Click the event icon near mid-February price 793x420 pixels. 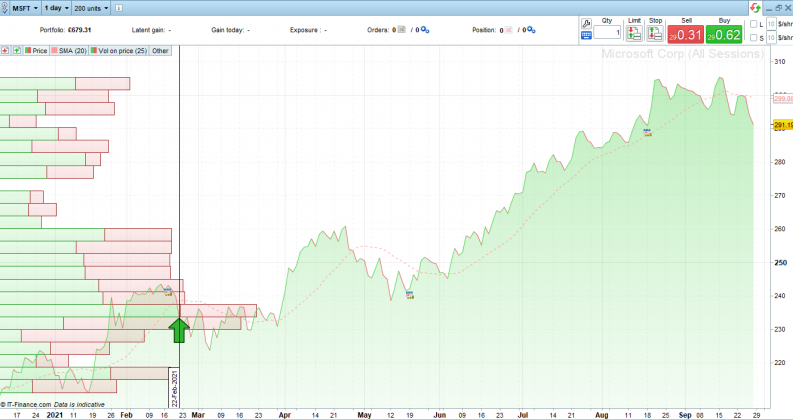[x=168, y=291]
